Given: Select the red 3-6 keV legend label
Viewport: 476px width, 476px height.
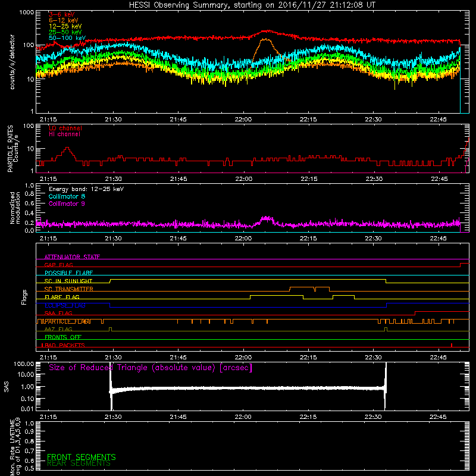Looking at the screenshot, I should (62, 14).
